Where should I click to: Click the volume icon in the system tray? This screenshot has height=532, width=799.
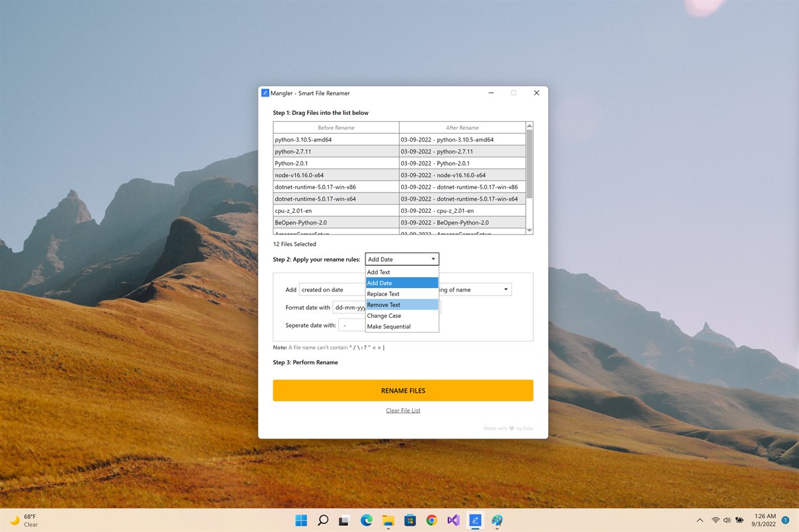point(727,520)
